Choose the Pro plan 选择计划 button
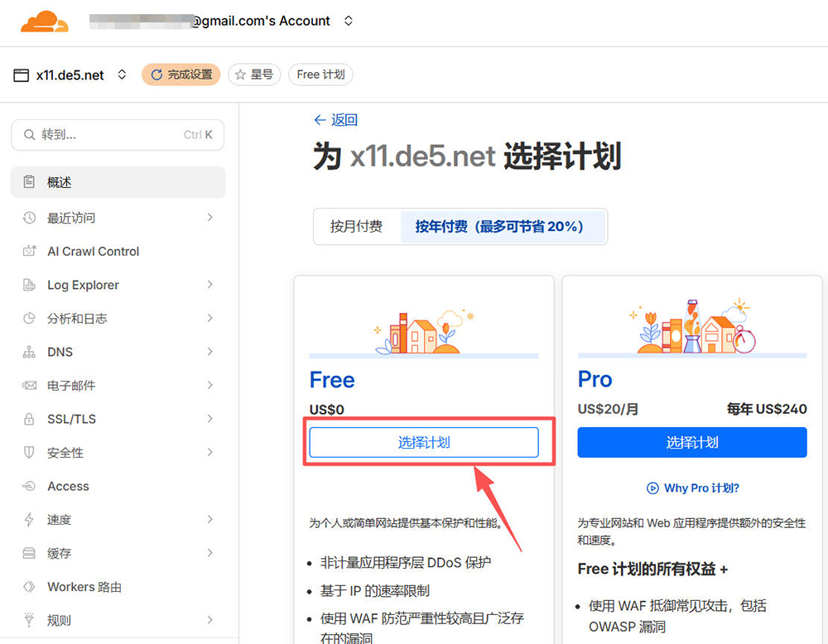Viewport: 828px width, 644px height. point(692,443)
